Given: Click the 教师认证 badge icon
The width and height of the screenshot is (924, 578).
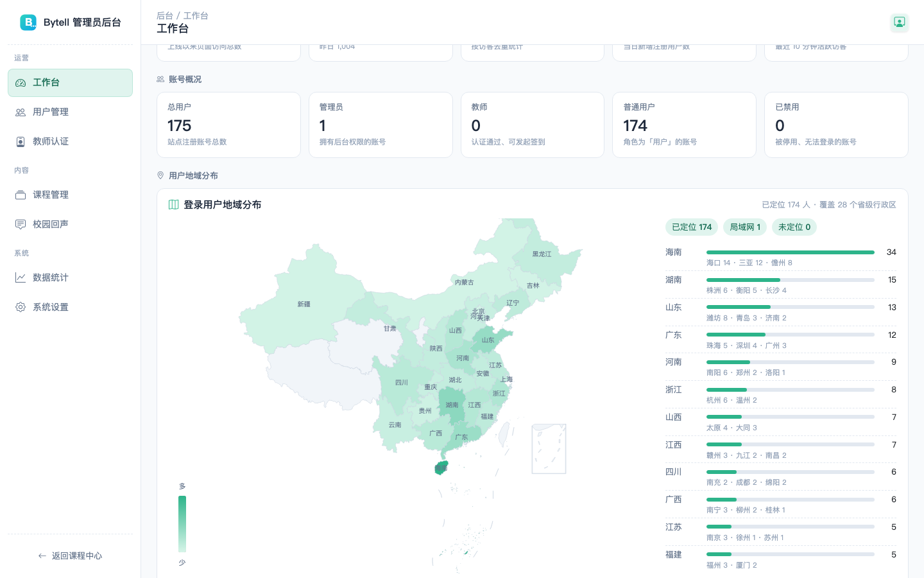Looking at the screenshot, I should [21, 142].
